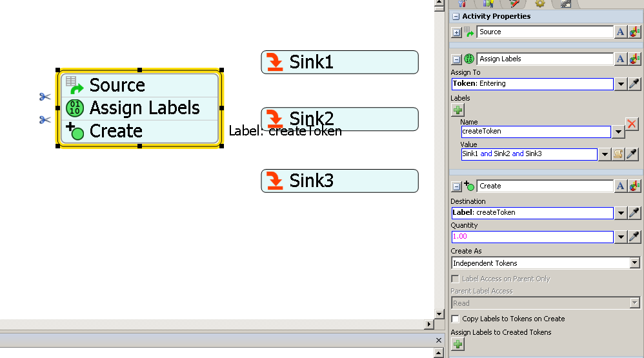Click the eyedropper sampler next to Assign To
Screen dimensions: 644x358
click(633, 84)
